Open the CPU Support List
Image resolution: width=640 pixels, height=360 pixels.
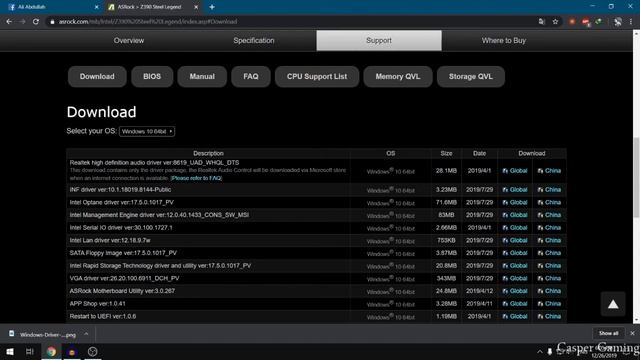click(x=317, y=76)
